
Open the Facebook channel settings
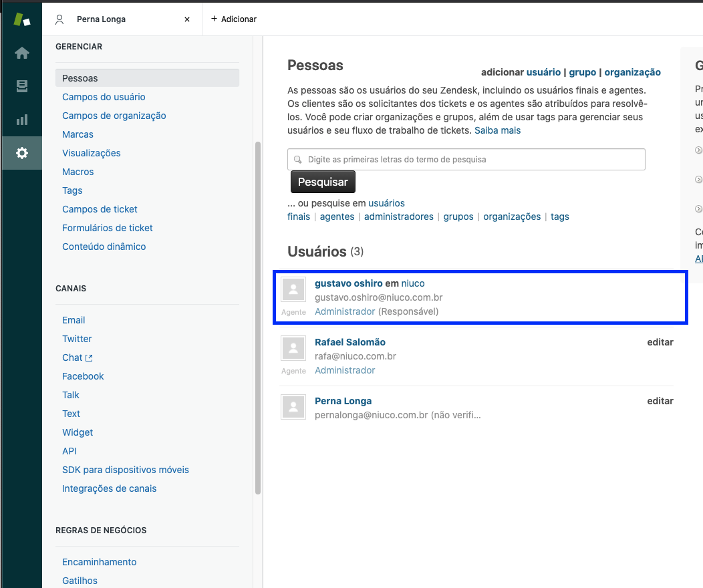coord(83,376)
